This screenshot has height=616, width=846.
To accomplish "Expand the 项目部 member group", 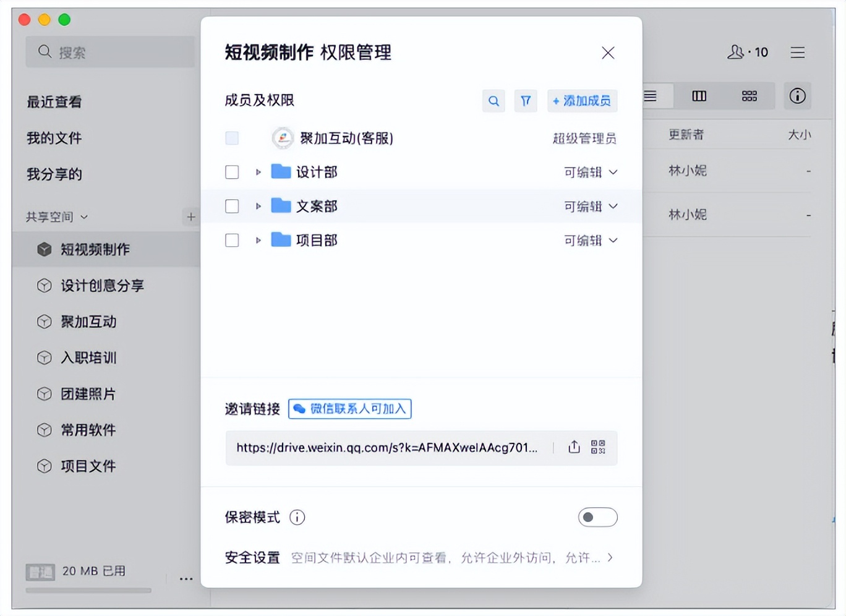I will pos(258,240).
